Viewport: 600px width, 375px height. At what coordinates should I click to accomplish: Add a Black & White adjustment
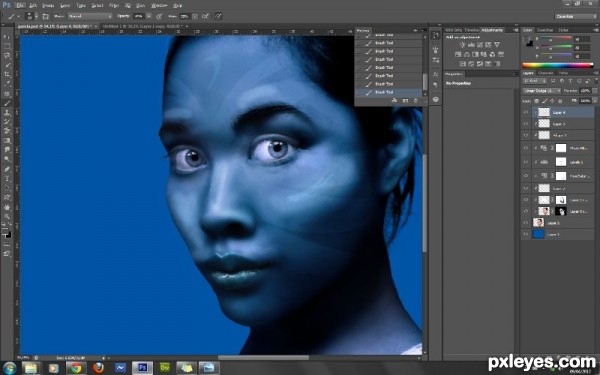click(x=475, y=54)
